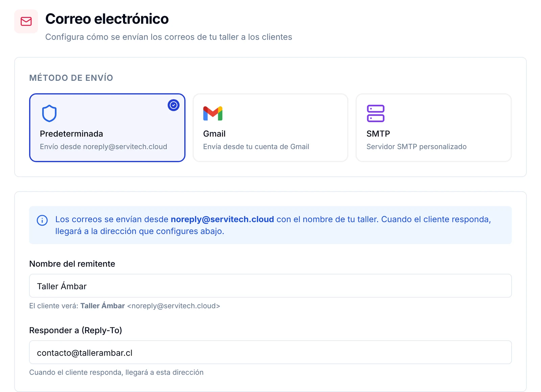Screen dimensions: 541x392
Task: Click into the Responder a (Reply-To) field
Action: click(x=270, y=352)
